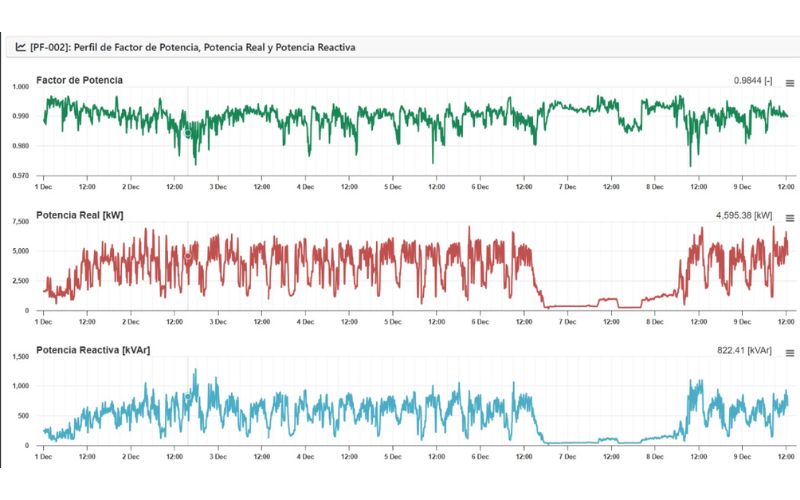Open the Potencia Reactiva chart hamburger menu
Image resolution: width=800 pixels, height=500 pixels.
(789, 353)
